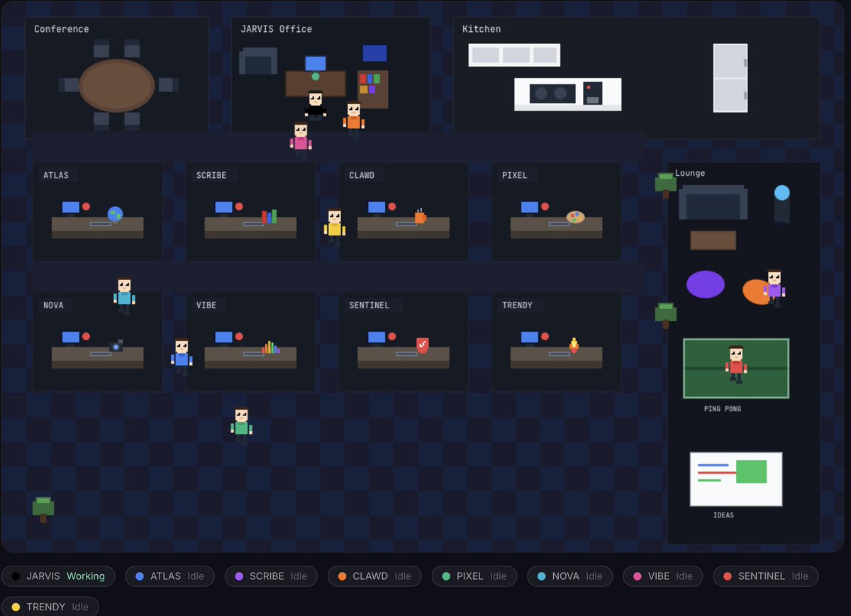
Task: Click the PIXEL Idle status pill
Action: click(x=474, y=576)
